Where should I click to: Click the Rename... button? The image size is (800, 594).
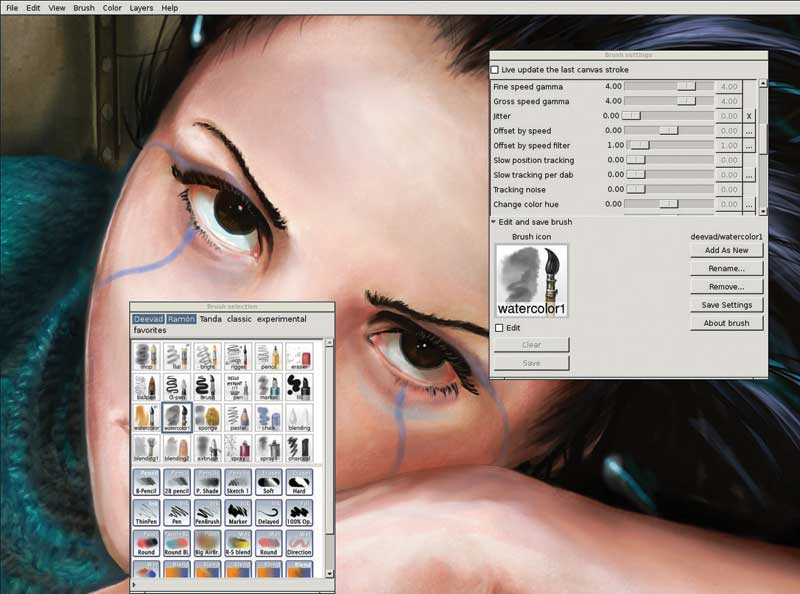click(727, 268)
